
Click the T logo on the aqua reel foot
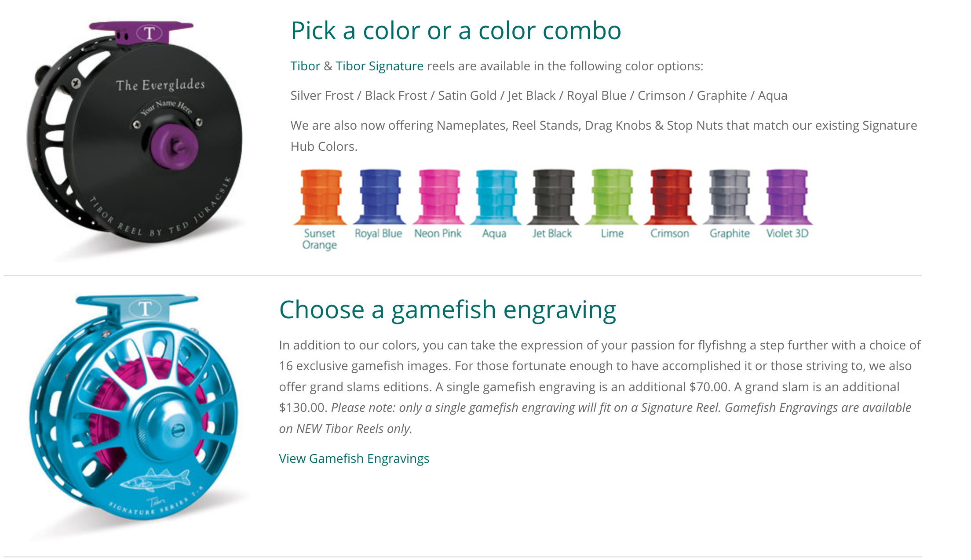tap(145, 309)
